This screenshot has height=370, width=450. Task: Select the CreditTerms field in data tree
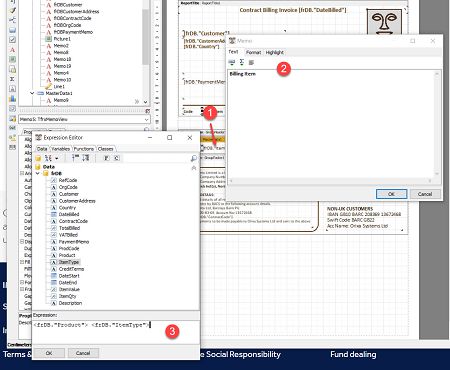(71, 269)
